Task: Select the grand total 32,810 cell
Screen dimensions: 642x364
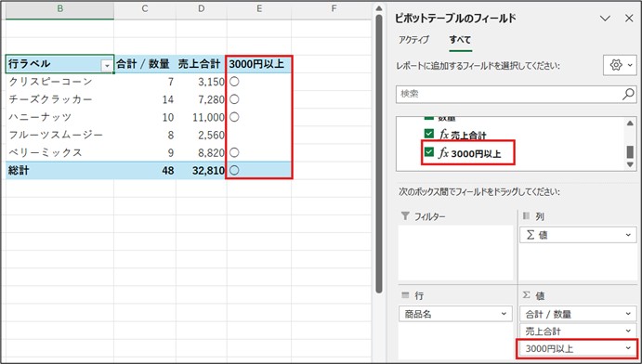Action: 202,171
